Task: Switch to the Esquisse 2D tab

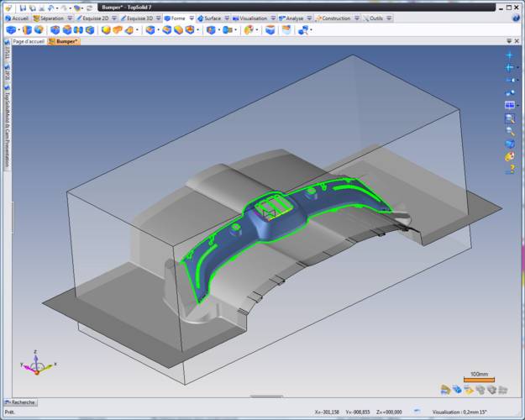Action: (100, 18)
